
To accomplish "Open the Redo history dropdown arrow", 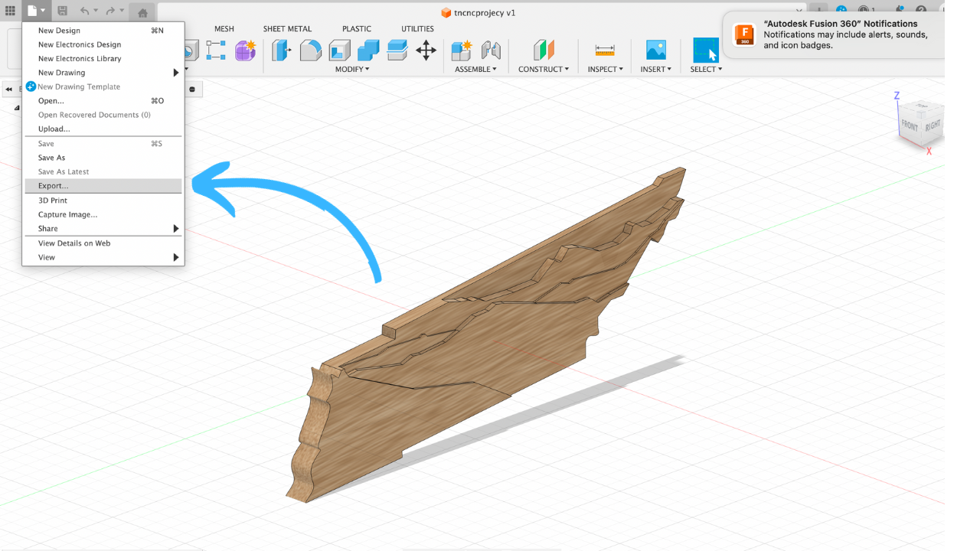I will coord(122,11).
